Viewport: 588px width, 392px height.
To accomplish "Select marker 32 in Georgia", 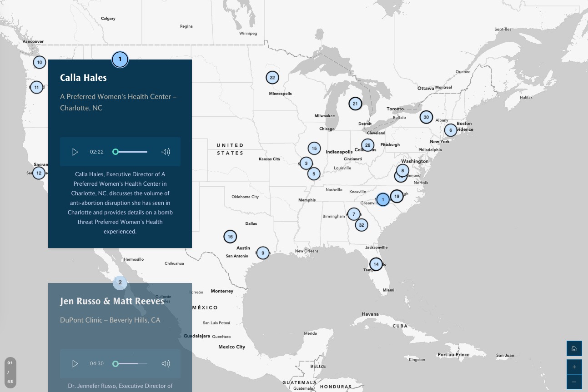I will tap(362, 225).
